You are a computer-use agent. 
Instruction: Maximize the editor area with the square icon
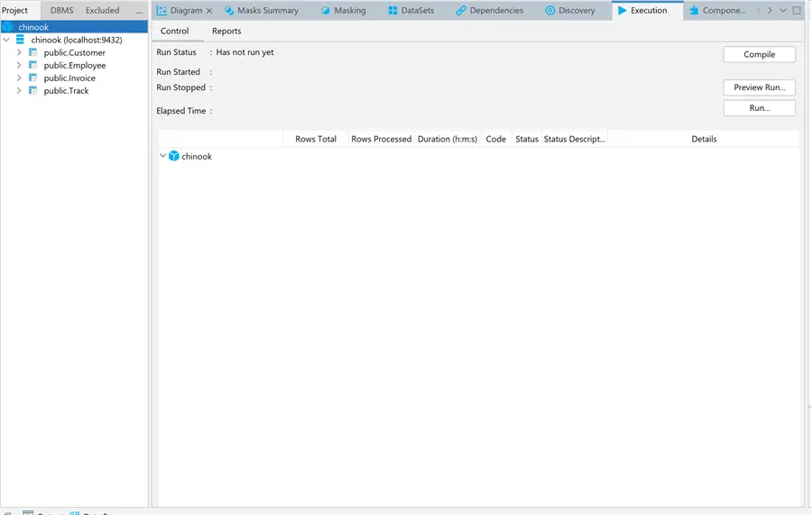click(x=797, y=10)
